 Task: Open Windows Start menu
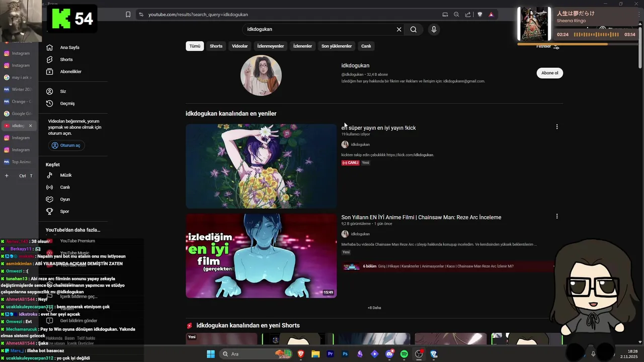(211, 354)
